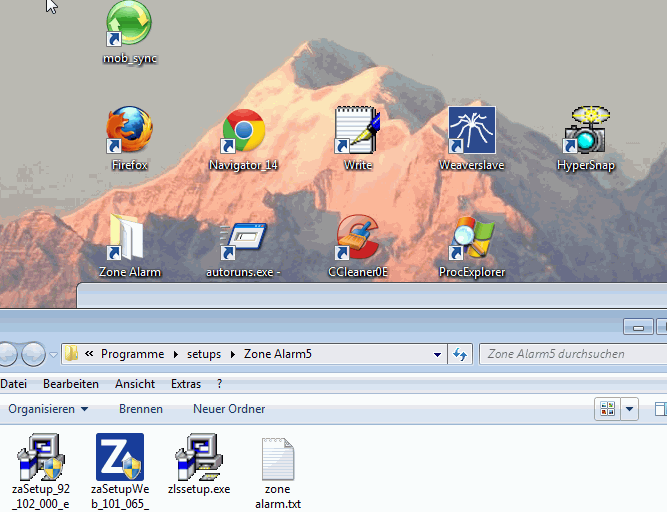Expand the hidden path chevron in the address bar
The width and height of the screenshot is (667, 512).
[x=89, y=354]
